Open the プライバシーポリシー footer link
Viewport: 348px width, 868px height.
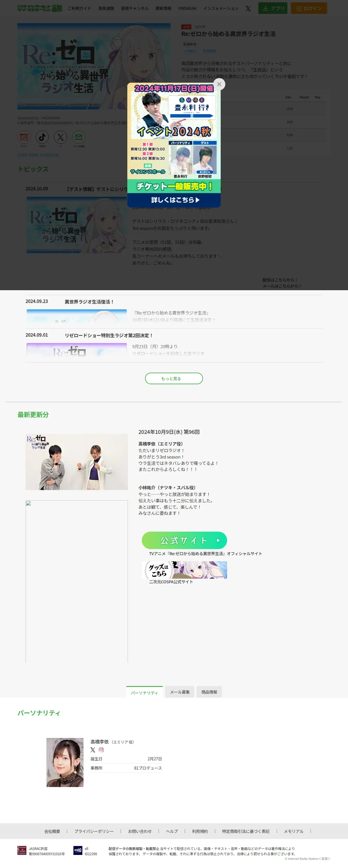tap(94, 831)
